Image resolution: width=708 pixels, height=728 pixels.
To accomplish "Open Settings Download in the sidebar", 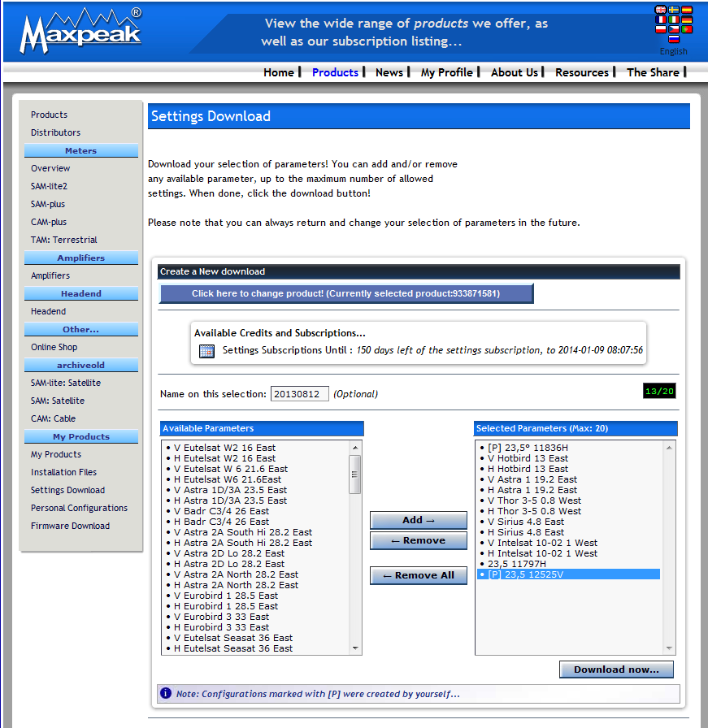I will click(67, 490).
